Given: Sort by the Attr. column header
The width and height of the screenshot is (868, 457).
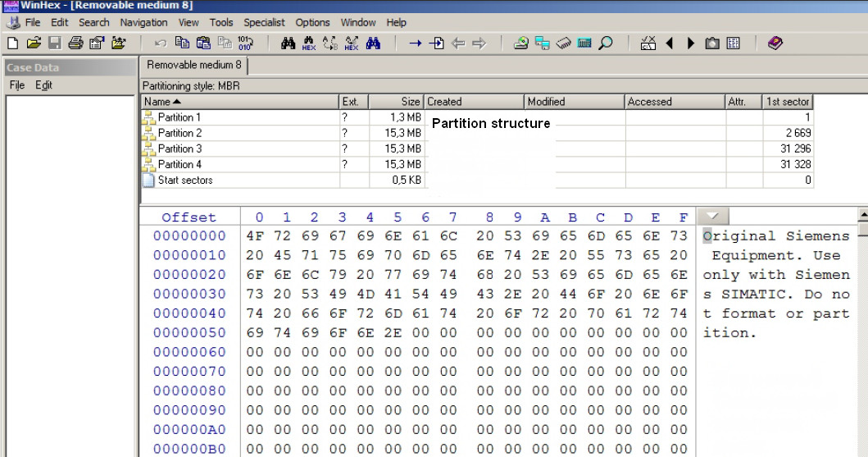Looking at the screenshot, I should click(744, 102).
